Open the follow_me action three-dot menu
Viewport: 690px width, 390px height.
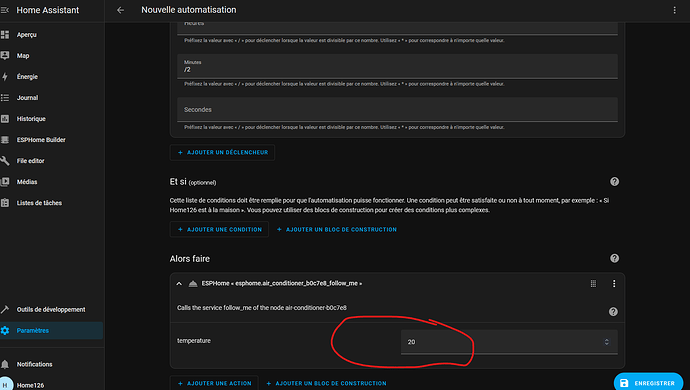point(614,283)
